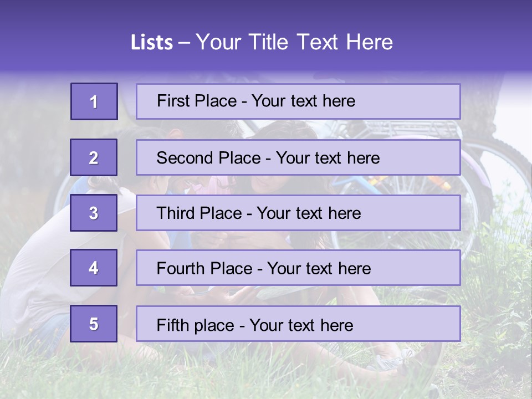Click the number 1 box
This screenshot has width=532, height=399.
[x=94, y=101]
